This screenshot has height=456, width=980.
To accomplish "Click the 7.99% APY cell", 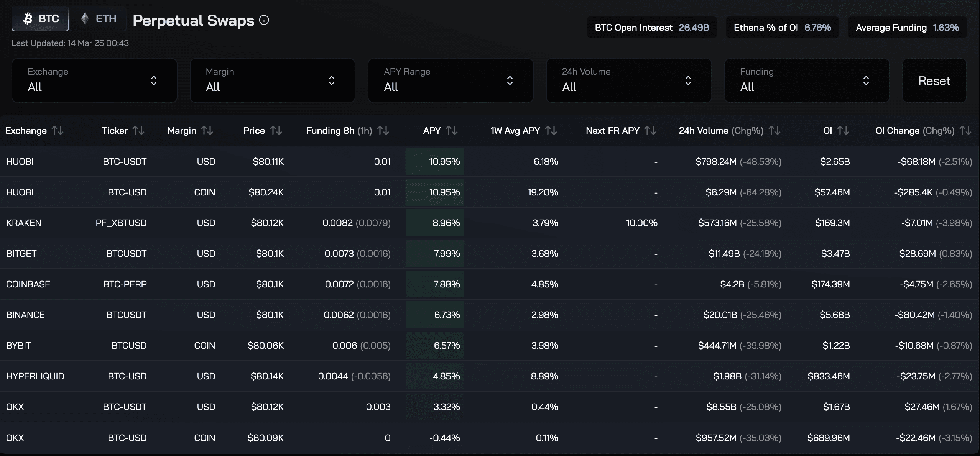I will click(x=435, y=253).
